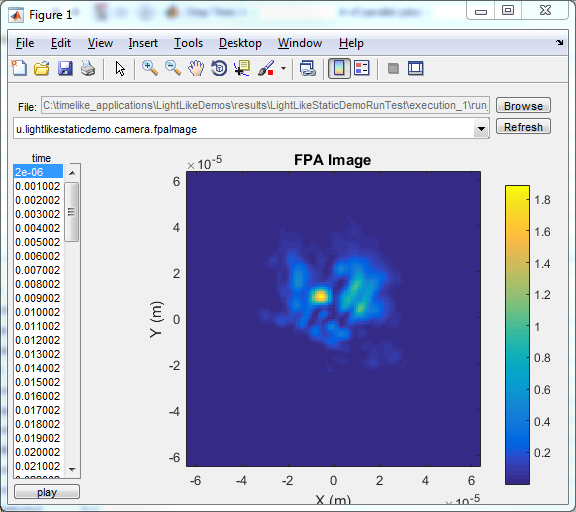Open the Tools menu

(188, 43)
